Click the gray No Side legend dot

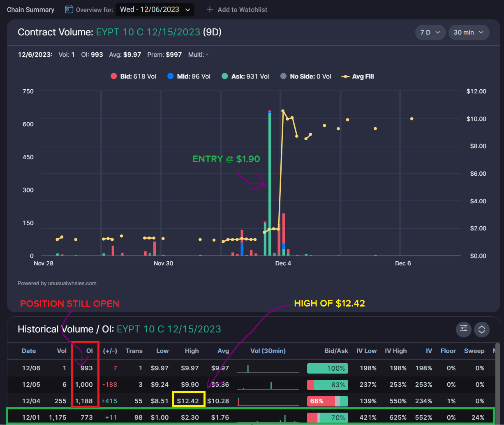[x=283, y=76]
